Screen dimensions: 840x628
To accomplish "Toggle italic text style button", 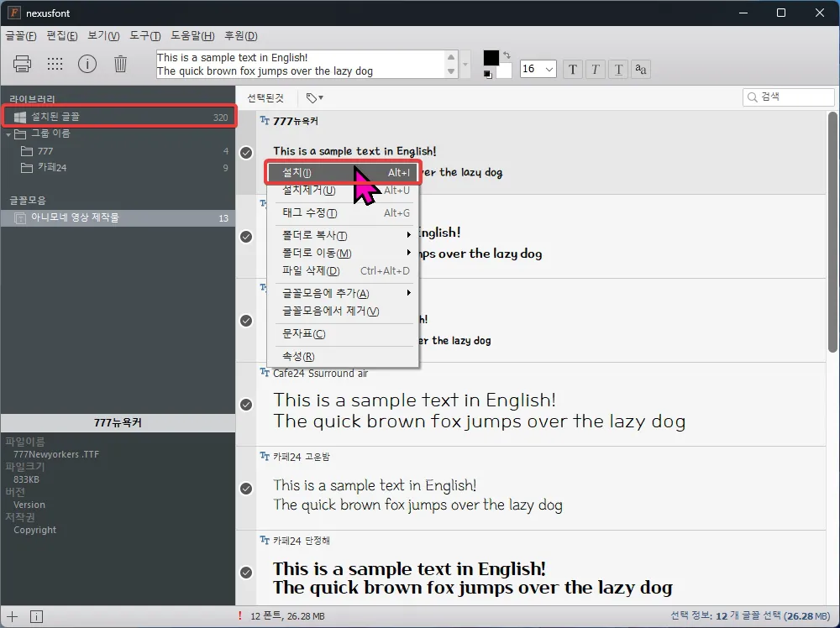I will (596, 69).
